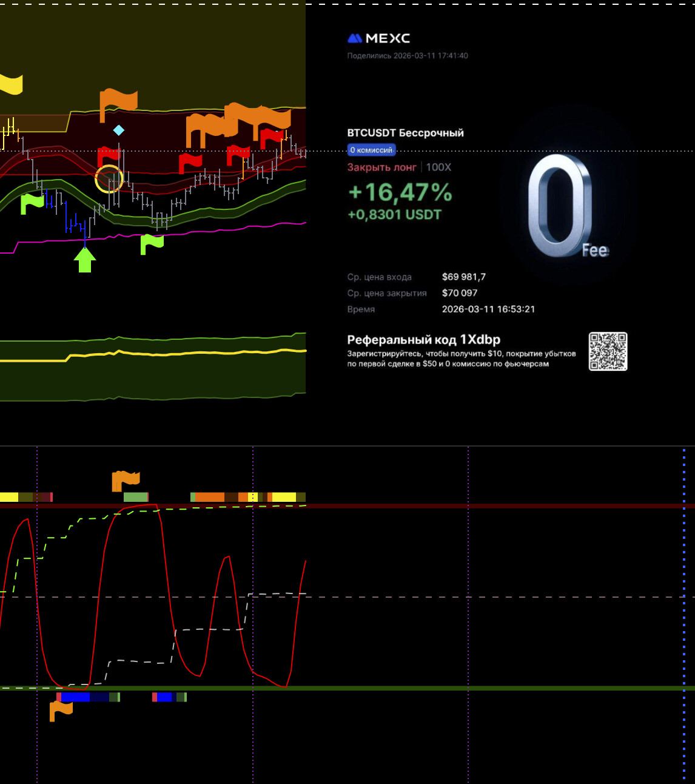The width and height of the screenshot is (695, 784).
Task: Click the yellow flag at chart top-left
Action: (x=11, y=84)
